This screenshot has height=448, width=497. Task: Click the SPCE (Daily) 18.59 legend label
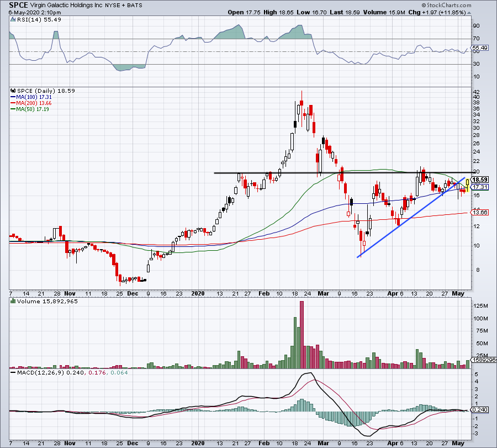coord(46,91)
